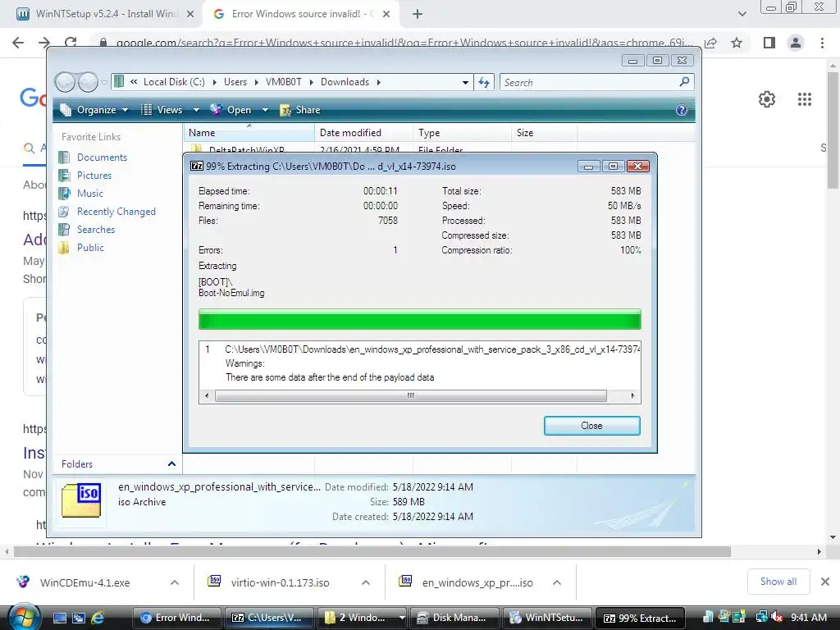840x630 pixels.
Task: Go back in Explorer navigation
Action: click(x=65, y=82)
